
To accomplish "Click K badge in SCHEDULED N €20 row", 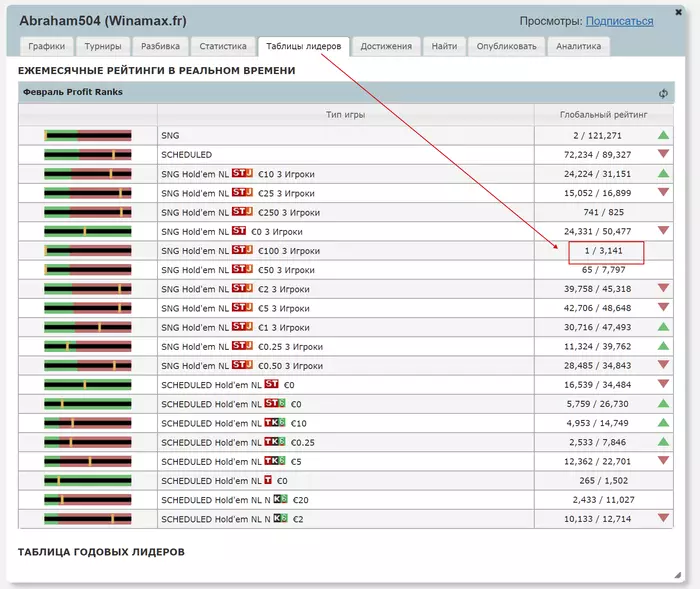I will 280,499.
